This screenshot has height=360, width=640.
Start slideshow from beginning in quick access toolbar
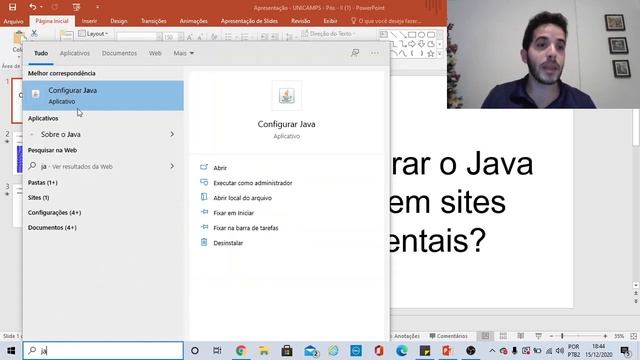point(76,7)
